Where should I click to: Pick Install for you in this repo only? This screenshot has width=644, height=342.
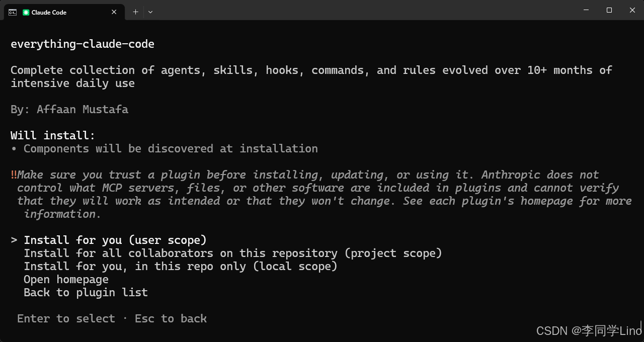[x=180, y=266]
